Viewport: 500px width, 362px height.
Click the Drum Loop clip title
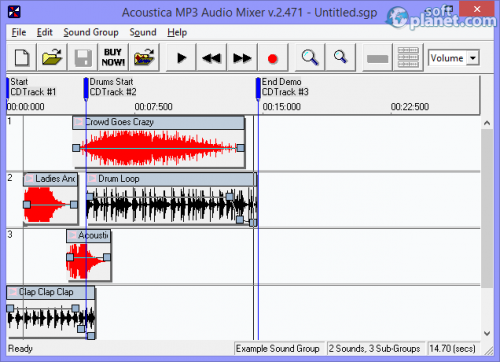coord(119,179)
